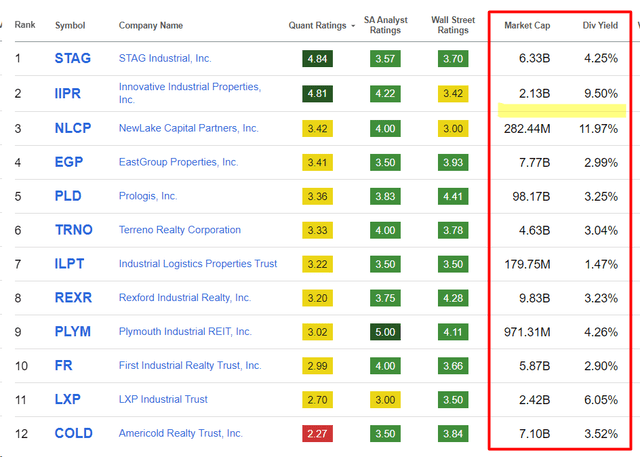The width and height of the screenshot is (640, 457).
Task: Select dividend yield 1.47%
Action: point(601,264)
